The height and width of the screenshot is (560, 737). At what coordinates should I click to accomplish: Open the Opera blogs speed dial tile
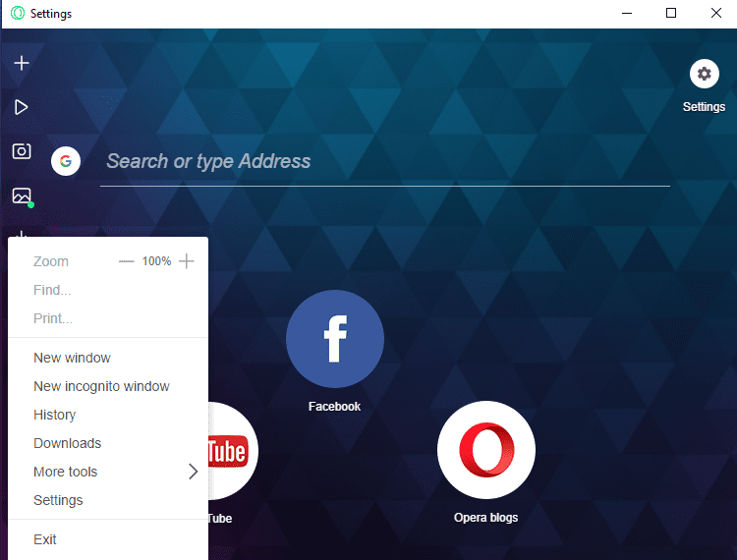point(486,450)
